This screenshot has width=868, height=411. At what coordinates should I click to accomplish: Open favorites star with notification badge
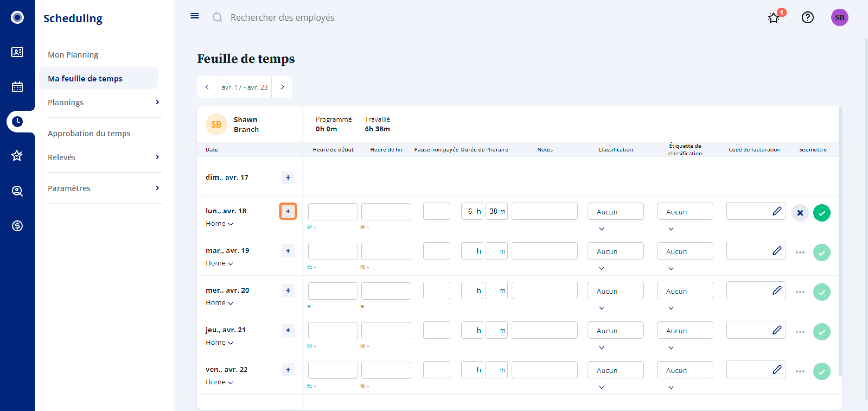point(774,18)
